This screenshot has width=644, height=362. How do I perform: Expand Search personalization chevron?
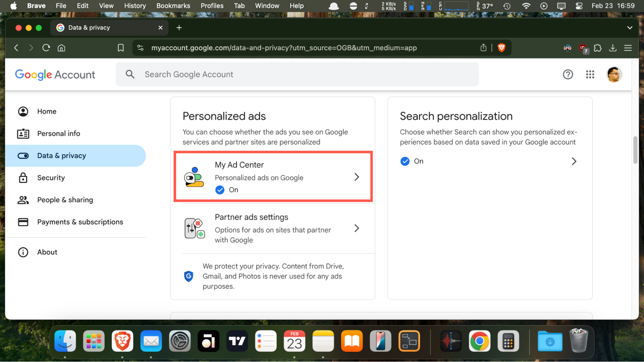pos(574,161)
